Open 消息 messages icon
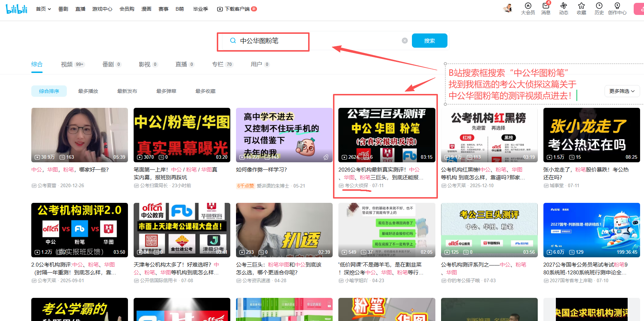The image size is (644, 321). [546, 9]
